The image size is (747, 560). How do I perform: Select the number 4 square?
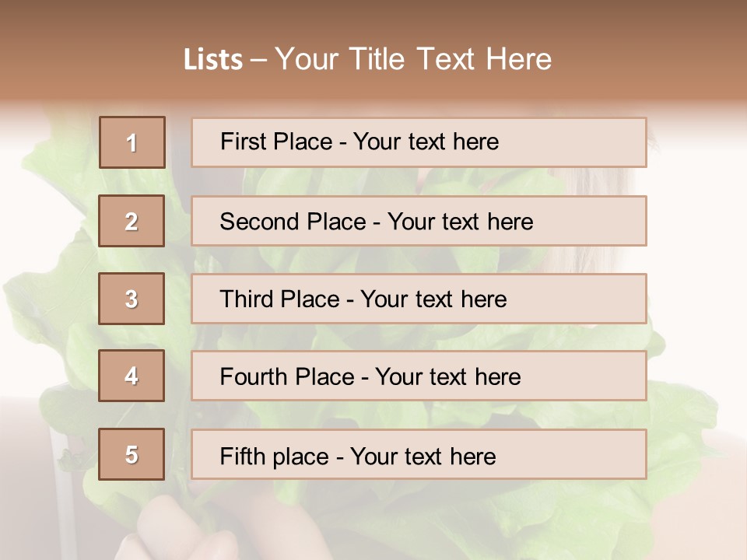click(x=132, y=376)
